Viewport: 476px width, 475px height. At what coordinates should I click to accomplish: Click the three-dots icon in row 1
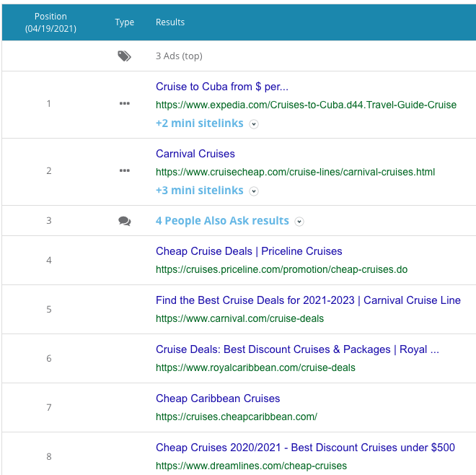125,103
